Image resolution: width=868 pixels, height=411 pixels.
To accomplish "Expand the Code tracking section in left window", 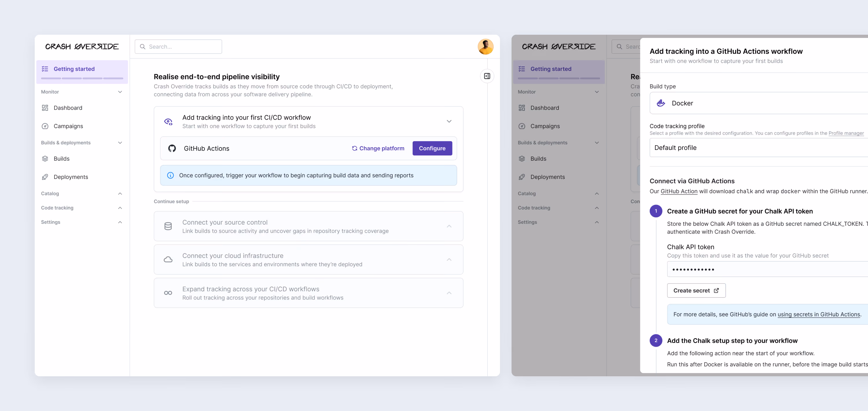I will (120, 208).
